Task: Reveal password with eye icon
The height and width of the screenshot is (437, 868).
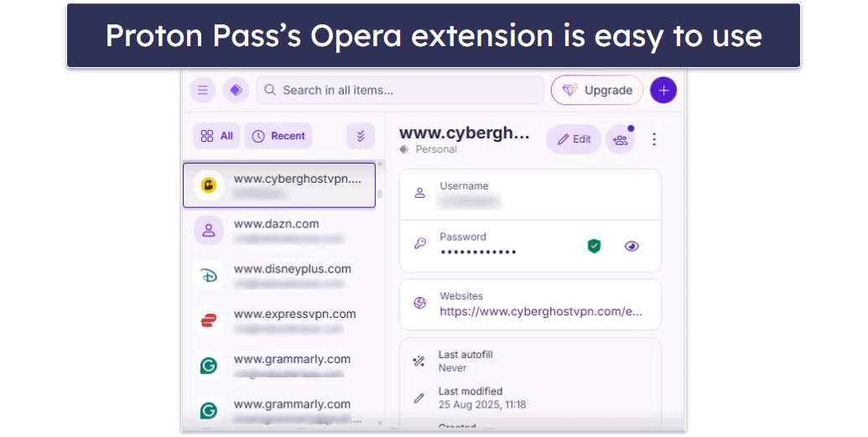Action: 631,246
